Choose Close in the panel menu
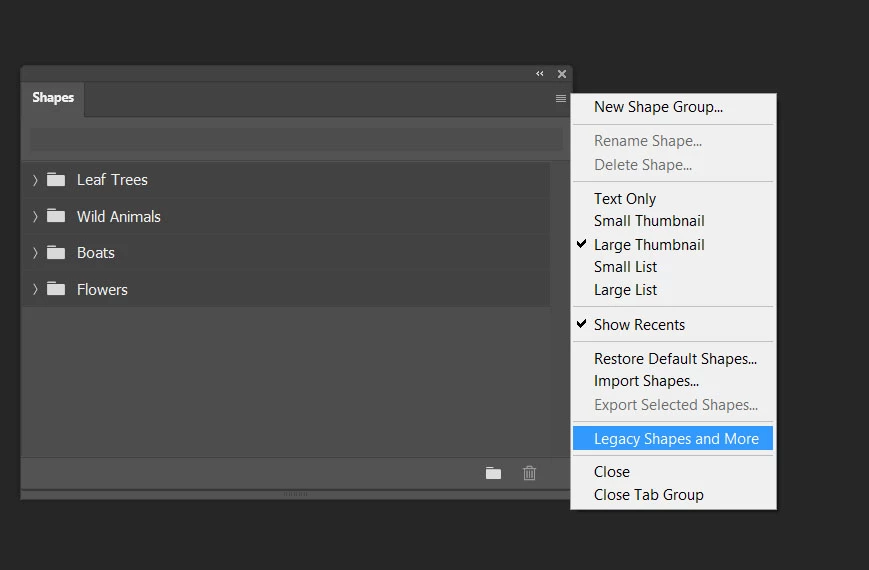The image size is (869, 570). (x=673, y=472)
